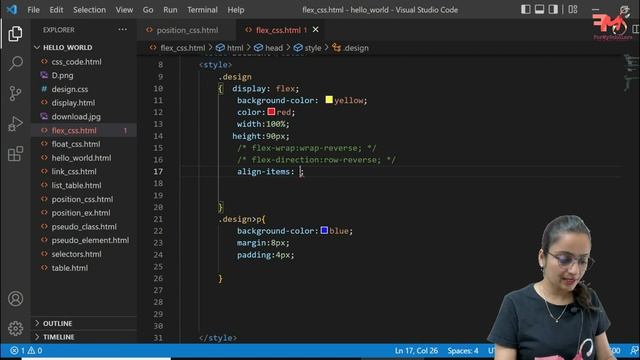640x360 pixels.
Task: Open the View menu
Action: pos(124,9)
